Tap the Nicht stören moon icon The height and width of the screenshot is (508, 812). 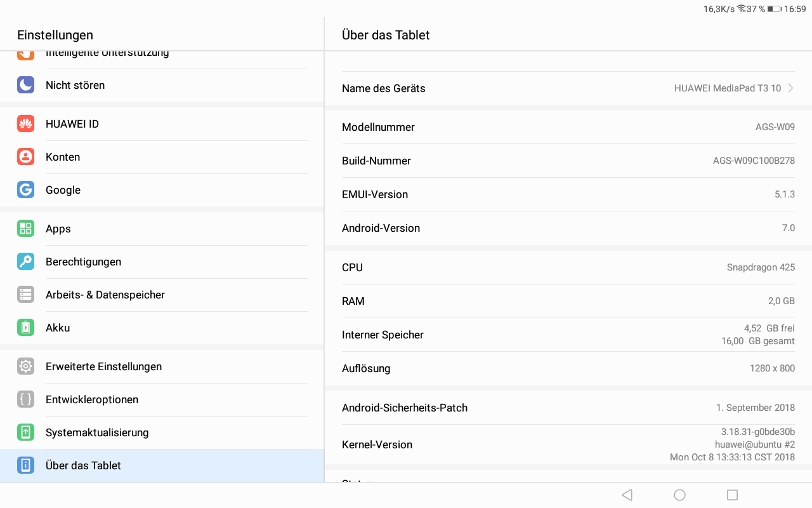pyautogui.click(x=25, y=85)
